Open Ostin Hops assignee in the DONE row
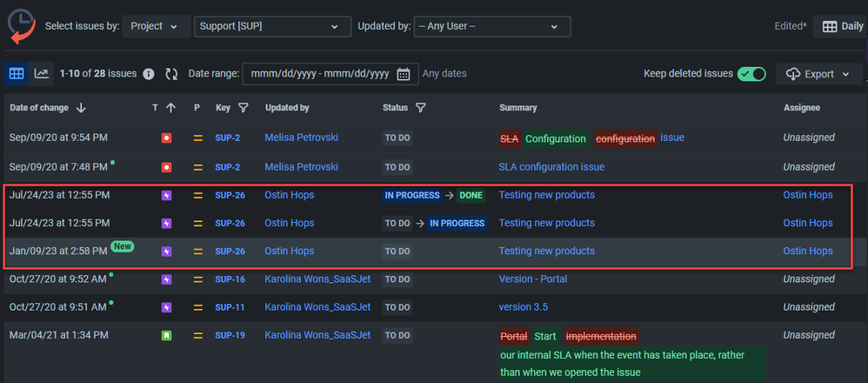868x383 pixels. click(x=808, y=195)
